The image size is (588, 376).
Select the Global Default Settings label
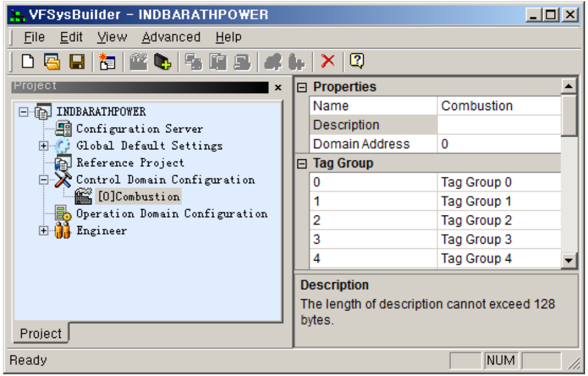149,145
